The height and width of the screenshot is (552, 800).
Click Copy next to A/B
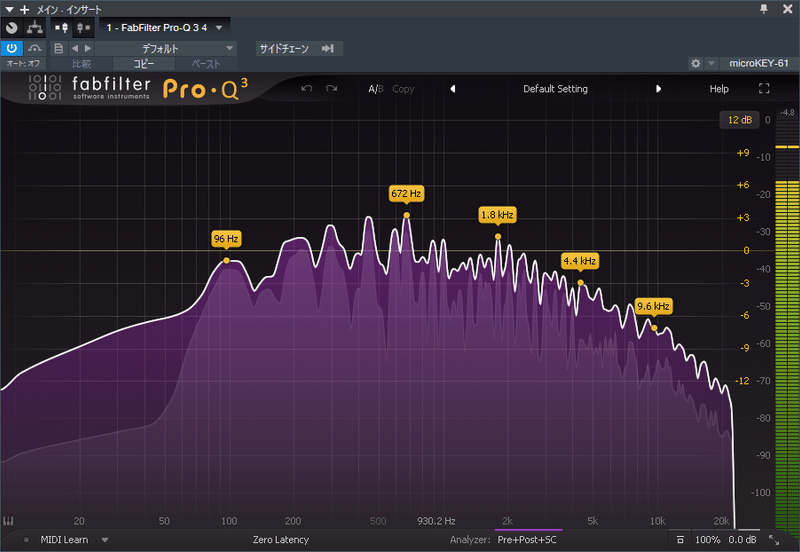[x=403, y=89]
